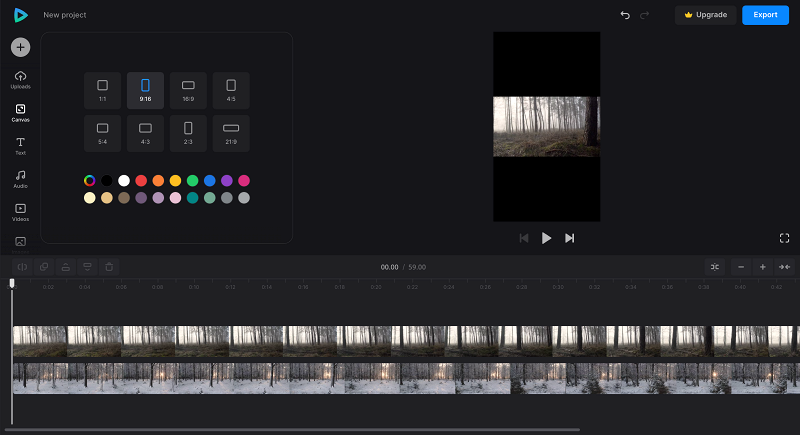Screen dimensions: 800x435
Task: Skip to previous clip in preview
Action: [x=523, y=238]
